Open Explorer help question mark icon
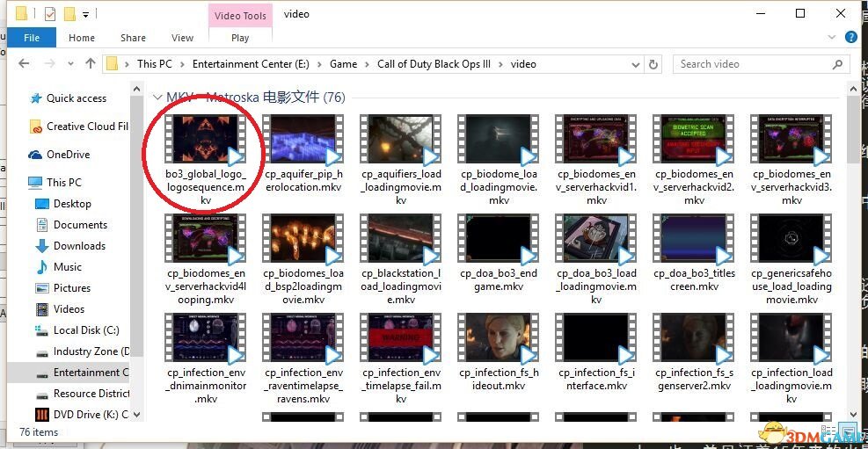 (851, 37)
